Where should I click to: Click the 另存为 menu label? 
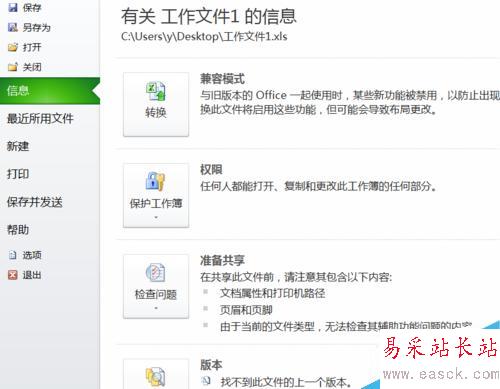pos(37,27)
